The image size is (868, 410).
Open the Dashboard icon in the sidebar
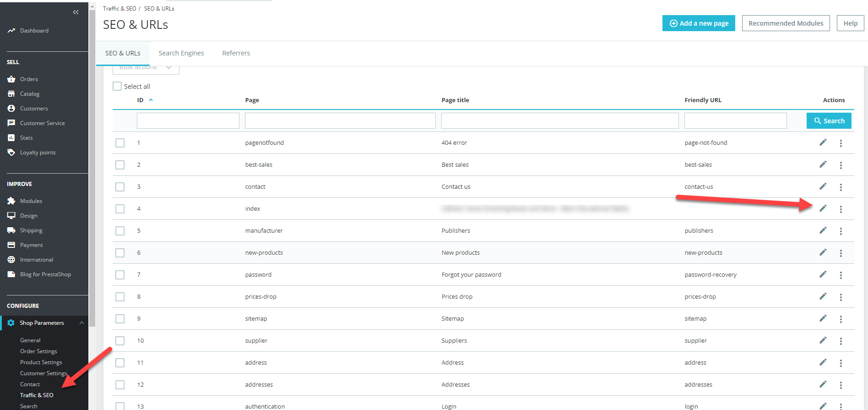click(x=11, y=31)
